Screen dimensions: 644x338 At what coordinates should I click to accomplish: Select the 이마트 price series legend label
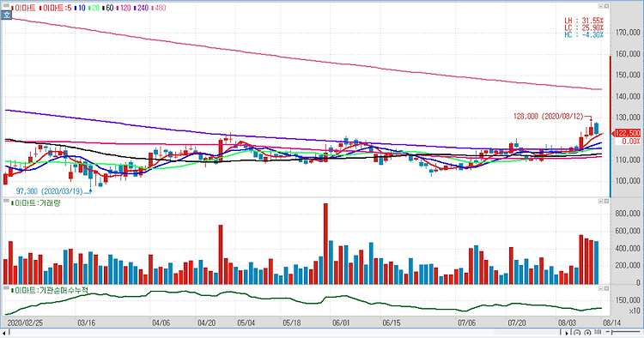24,8
